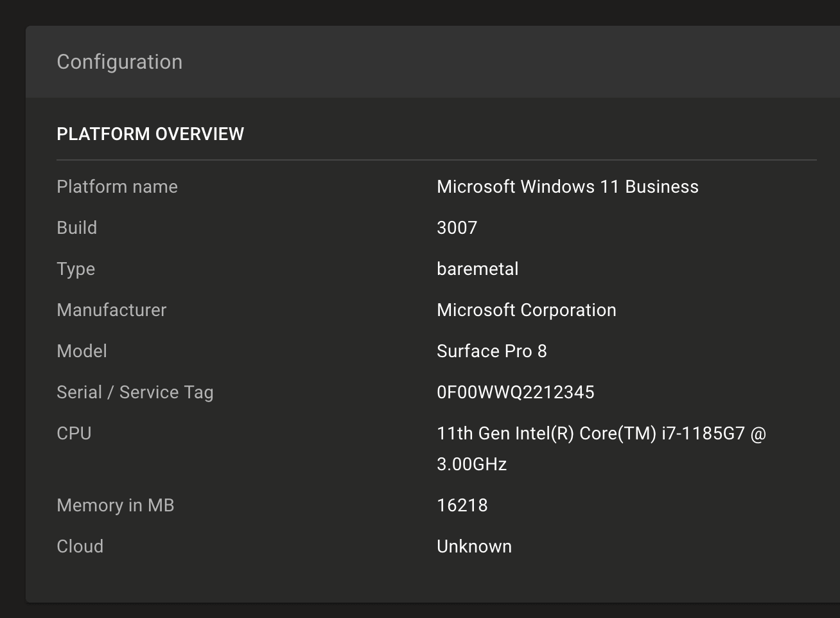The height and width of the screenshot is (618, 840).
Task: Click the Model label
Action: pyautogui.click(x=82, y=351)
